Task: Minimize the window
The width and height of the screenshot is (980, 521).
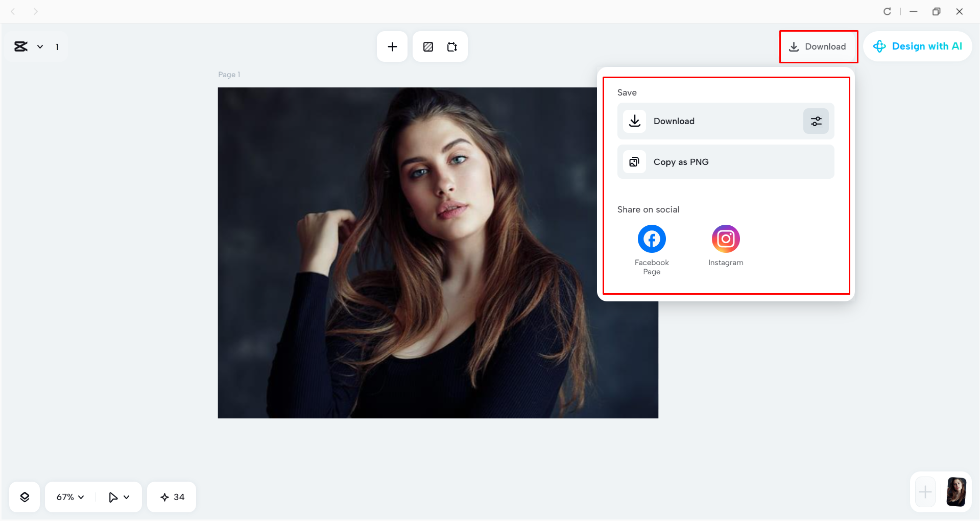Action: [914, 11]
